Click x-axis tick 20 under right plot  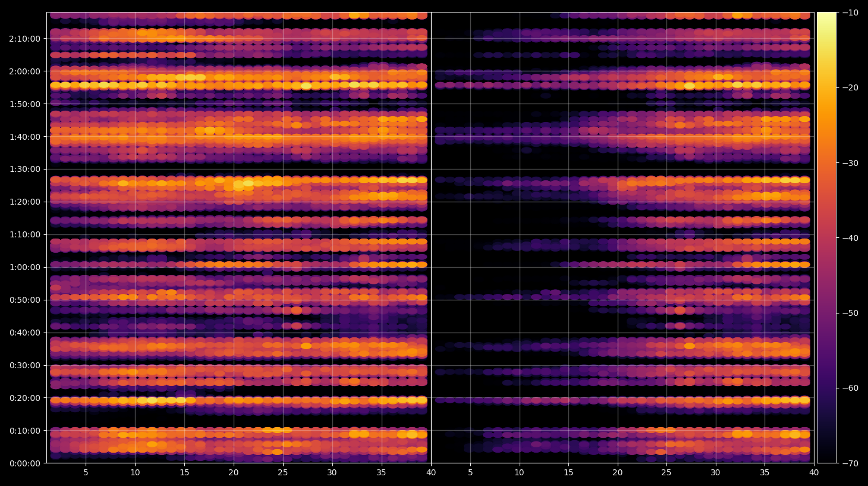[x=618, y=473]
